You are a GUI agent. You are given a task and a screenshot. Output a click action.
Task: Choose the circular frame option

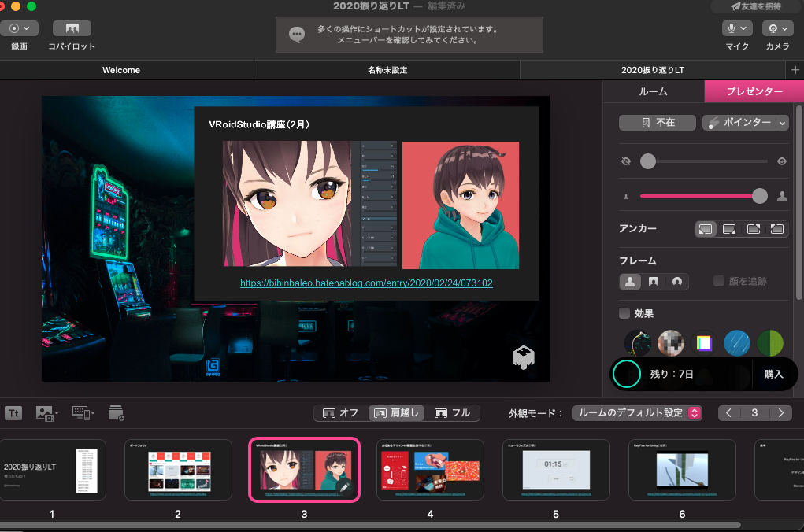pyautogui.click(x=677, y=282)
